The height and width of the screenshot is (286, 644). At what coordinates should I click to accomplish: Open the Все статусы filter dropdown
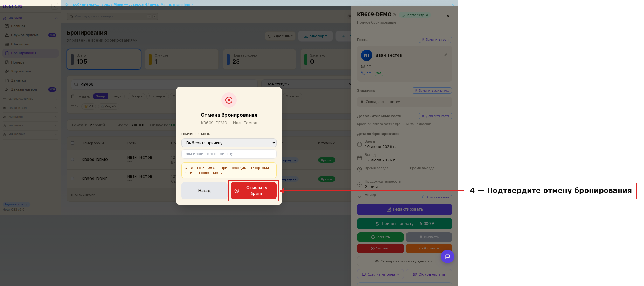point(307,84)
